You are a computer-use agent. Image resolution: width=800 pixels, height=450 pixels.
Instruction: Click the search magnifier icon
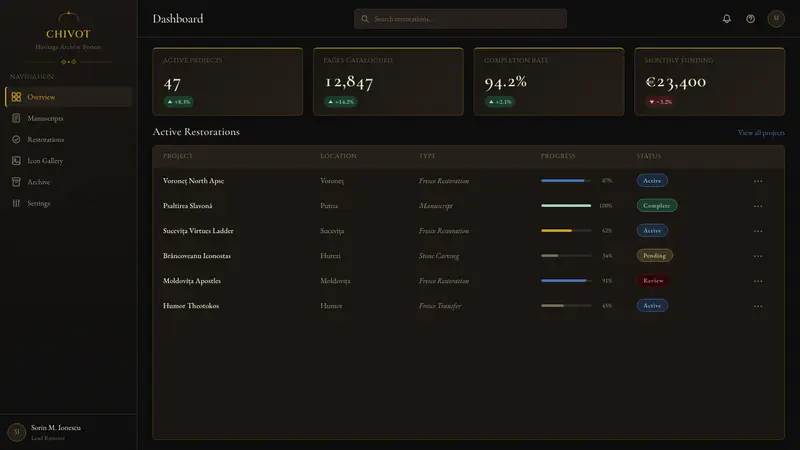365,19
